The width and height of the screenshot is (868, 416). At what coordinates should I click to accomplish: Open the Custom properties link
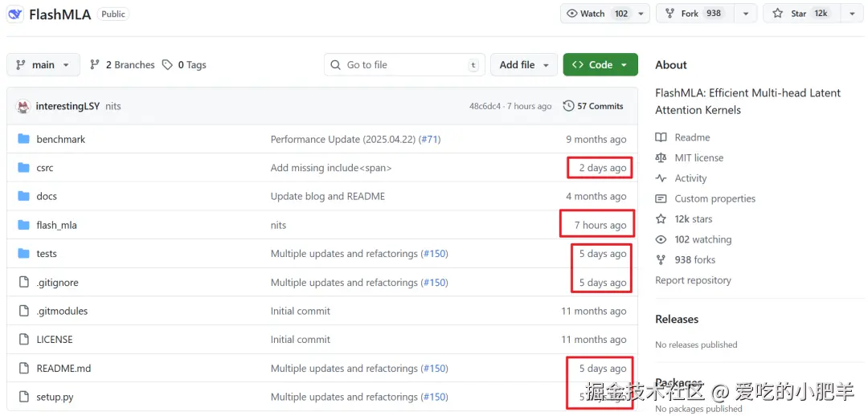(x=714, y=198)
